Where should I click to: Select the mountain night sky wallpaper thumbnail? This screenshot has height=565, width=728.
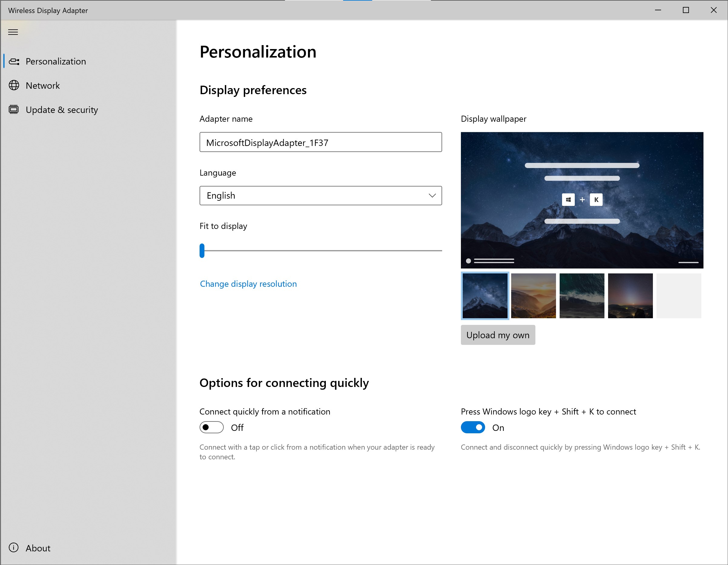point(485,294)
